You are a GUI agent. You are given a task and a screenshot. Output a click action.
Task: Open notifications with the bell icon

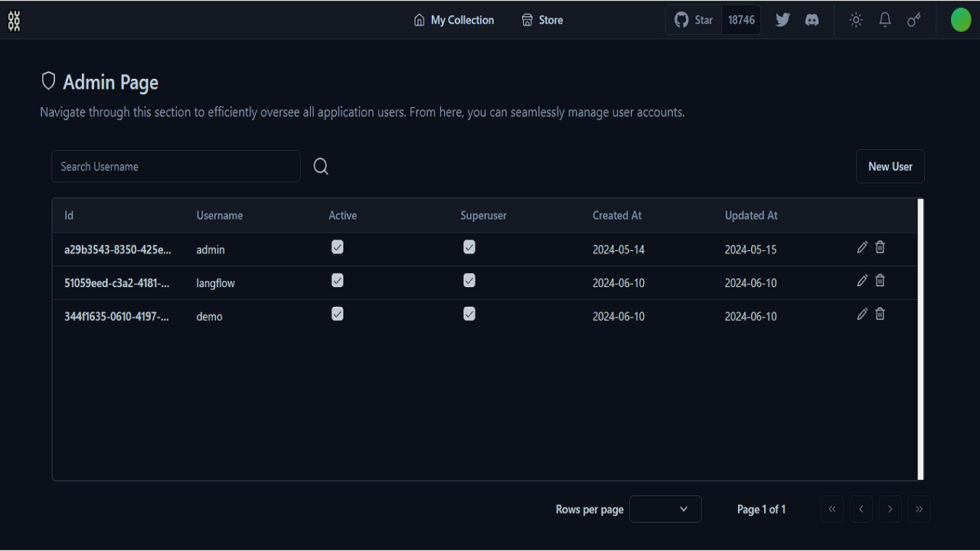(884, 20)
